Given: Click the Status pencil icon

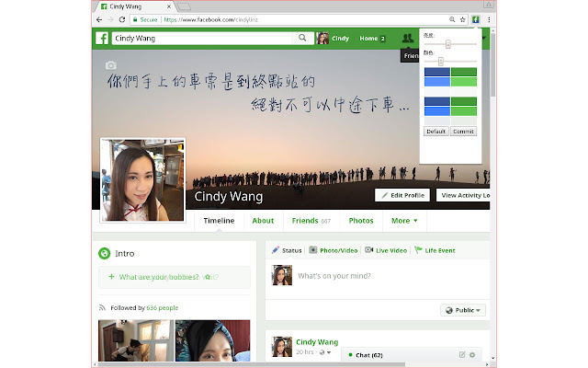Looking at the screenshot, I should (276, 250).
